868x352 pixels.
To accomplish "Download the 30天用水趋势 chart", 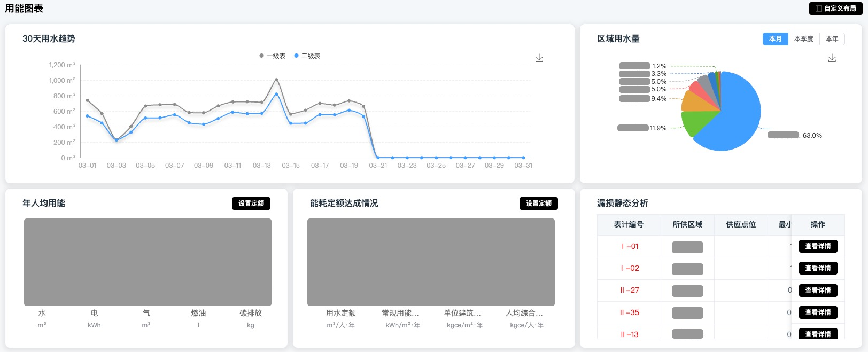I will [x=539, y=58].
